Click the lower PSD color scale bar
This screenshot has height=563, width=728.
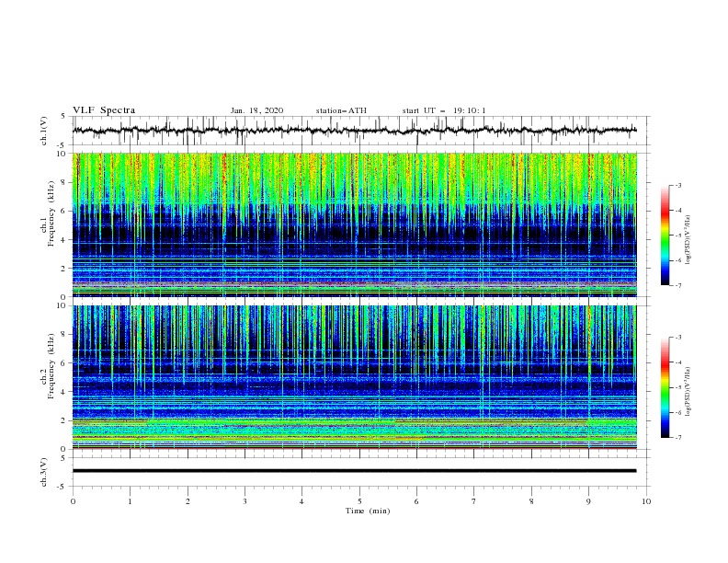[665, 387]
